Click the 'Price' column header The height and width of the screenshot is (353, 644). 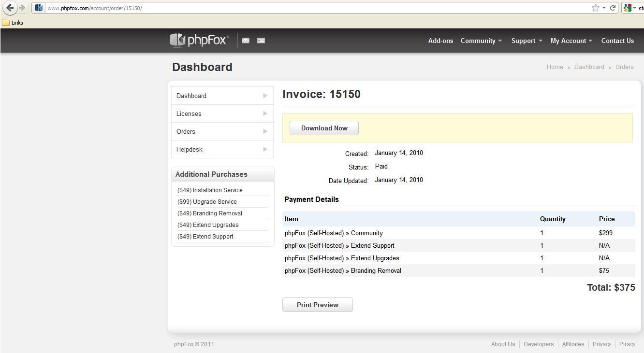tap(607, 219)
